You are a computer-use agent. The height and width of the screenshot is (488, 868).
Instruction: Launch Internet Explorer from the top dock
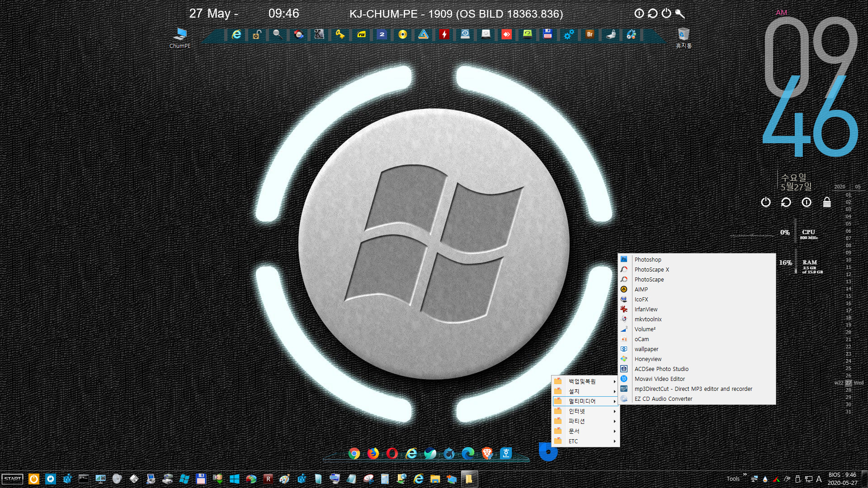tap(236, 34)
